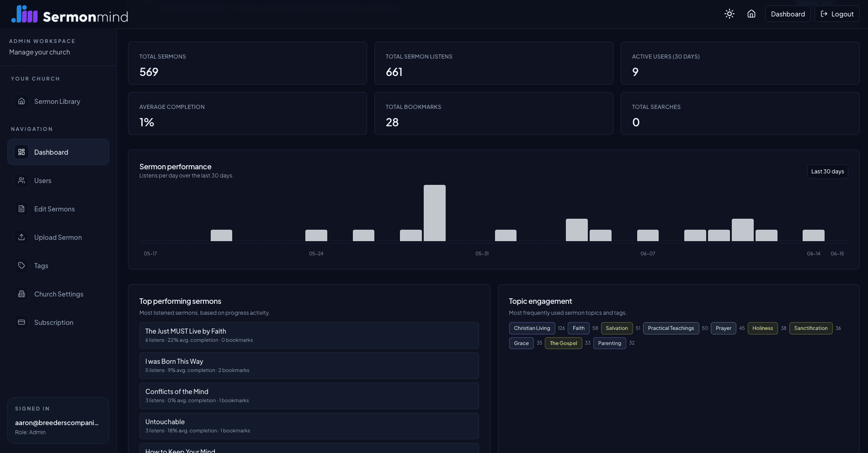Click the tallest bar in listens chart

[x=434, y=213]
